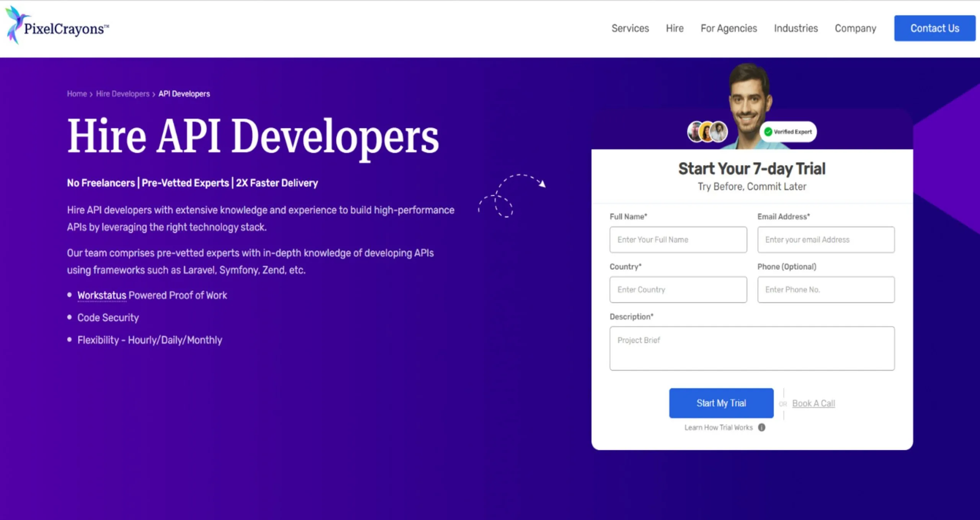Click the breadcrumb home icon link

point(77,93)
